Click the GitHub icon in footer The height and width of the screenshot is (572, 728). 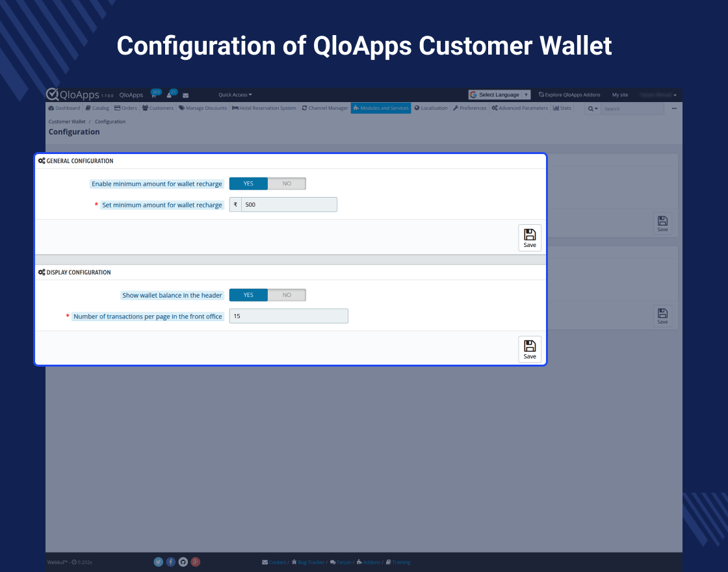[x=183, y=562]
